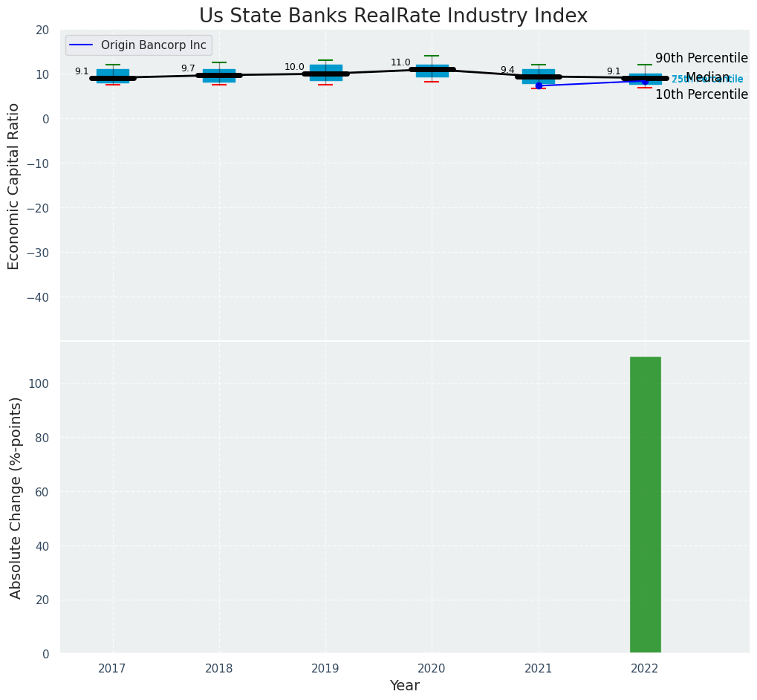Select the 'Absolute Change (%-points)' axis title
757x700 pixels.
pos(16,497)
